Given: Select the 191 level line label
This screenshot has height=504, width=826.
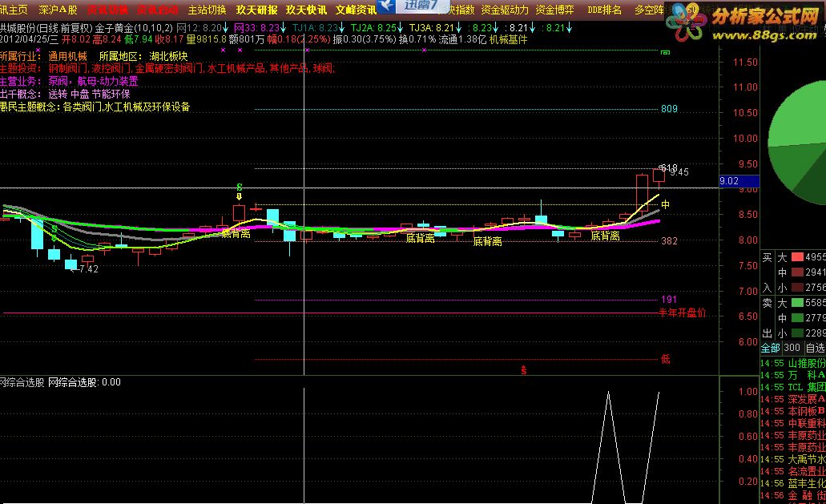Looking at the screenshot, I should (669, 300).
